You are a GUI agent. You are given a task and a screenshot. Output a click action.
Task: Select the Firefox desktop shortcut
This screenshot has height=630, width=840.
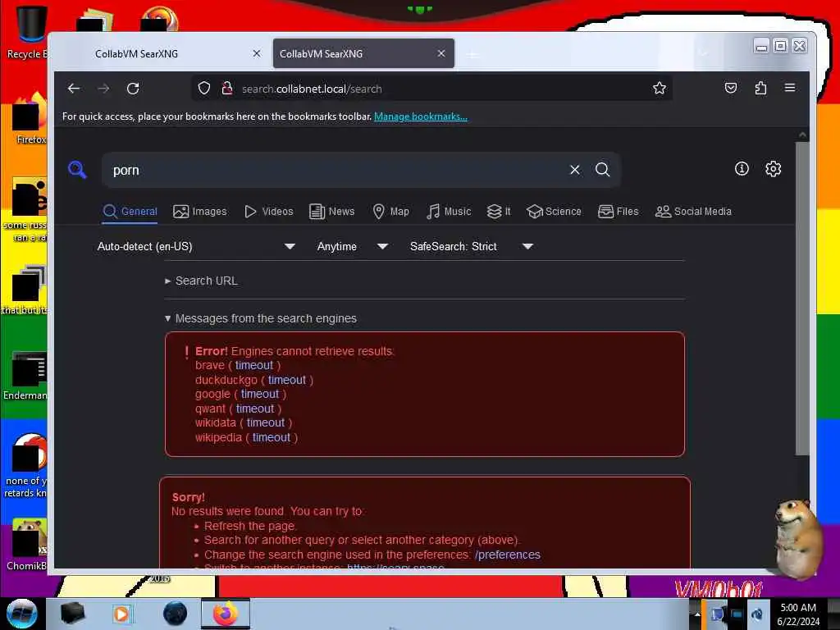29,119
